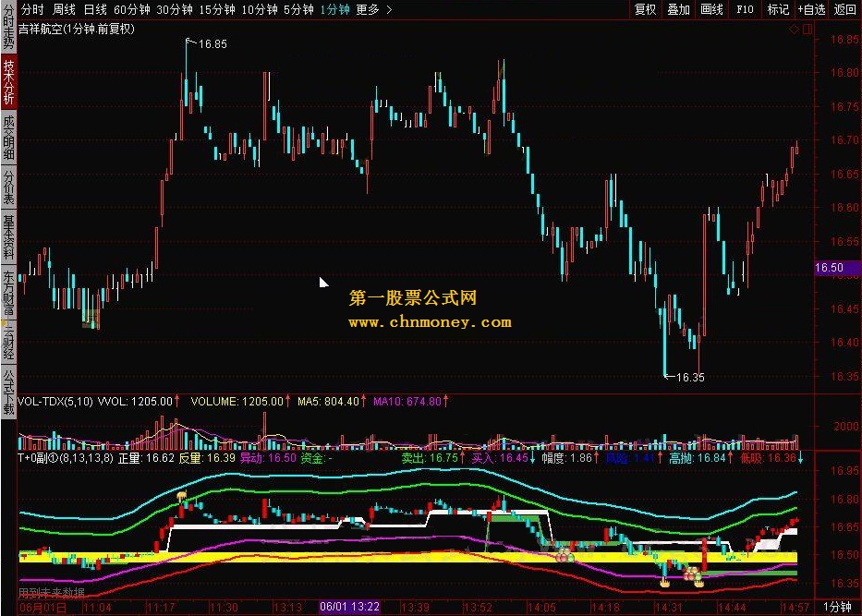Click the 吉祥航空(1分钟.前复权) chart title
The height and width of the screenshot is (616, 862).
77,30
